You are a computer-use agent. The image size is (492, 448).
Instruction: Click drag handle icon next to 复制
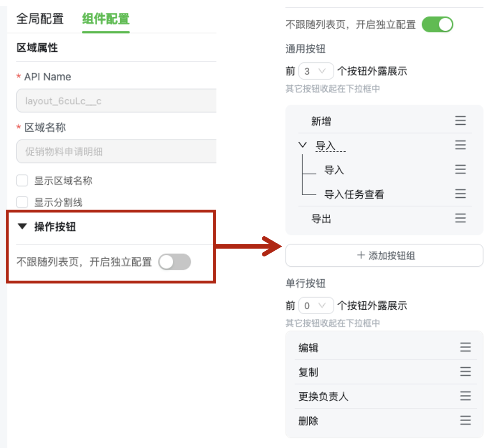[x=465, y=372]
